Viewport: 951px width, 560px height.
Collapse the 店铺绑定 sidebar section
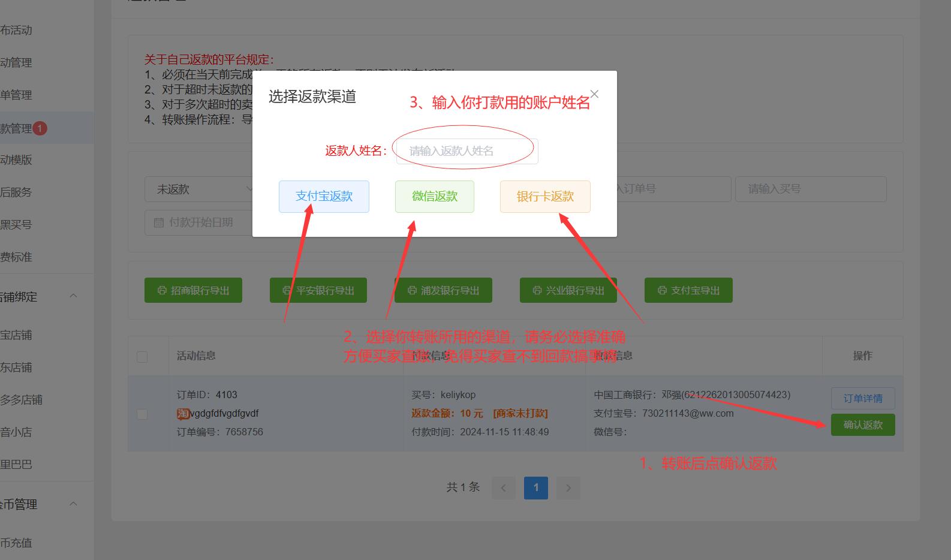pos(73,296)
